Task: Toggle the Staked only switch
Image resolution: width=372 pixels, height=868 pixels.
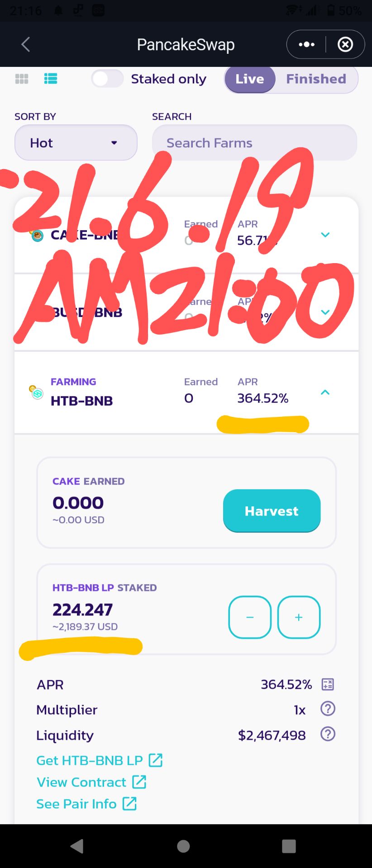Action: 107,79
